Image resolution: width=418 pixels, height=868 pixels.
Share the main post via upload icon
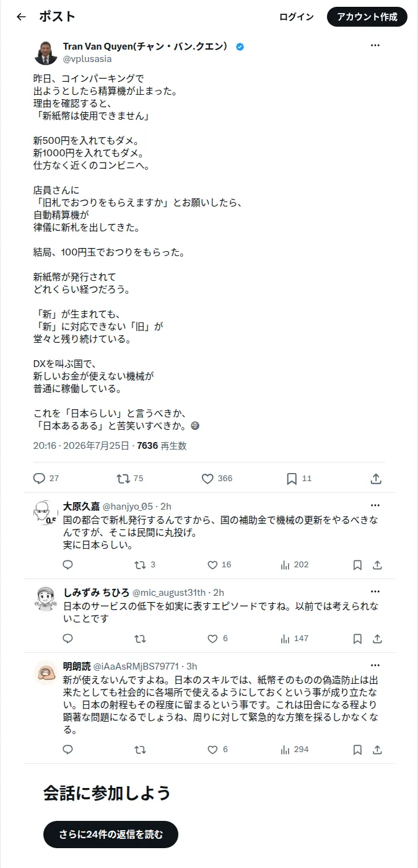click(x=376, y=478)
